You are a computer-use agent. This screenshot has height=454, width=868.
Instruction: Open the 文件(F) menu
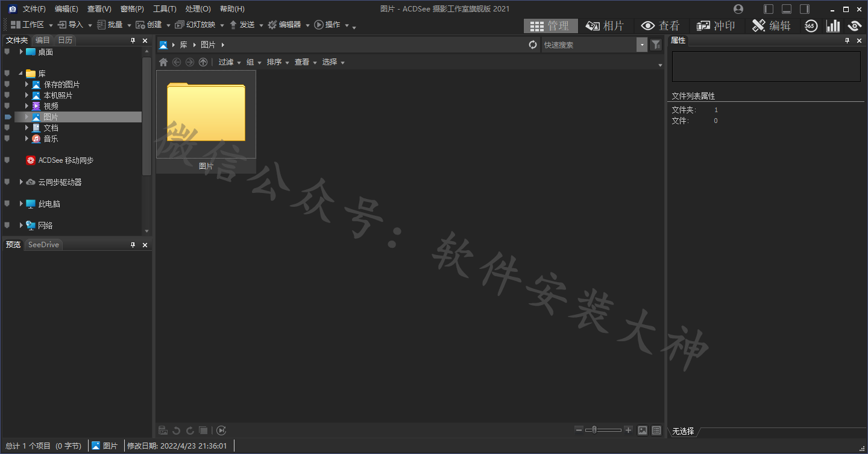click(34, 9)
